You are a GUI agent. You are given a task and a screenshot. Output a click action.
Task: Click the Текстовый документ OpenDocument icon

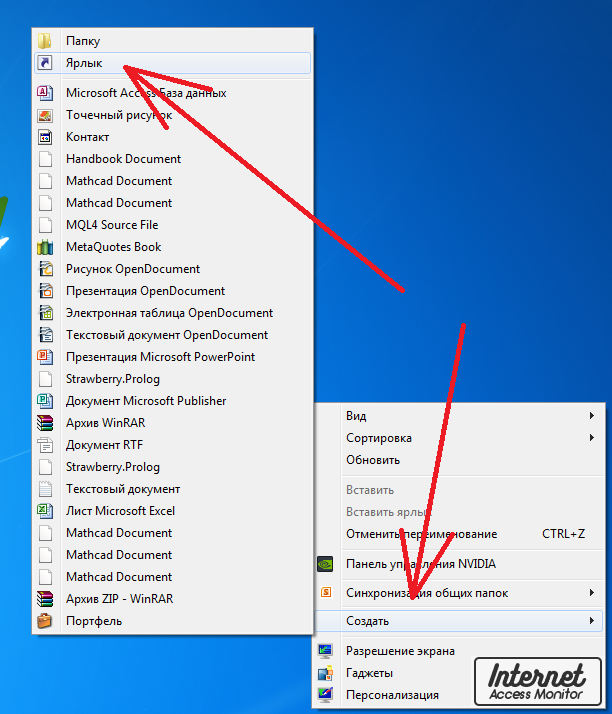(45, 335)
